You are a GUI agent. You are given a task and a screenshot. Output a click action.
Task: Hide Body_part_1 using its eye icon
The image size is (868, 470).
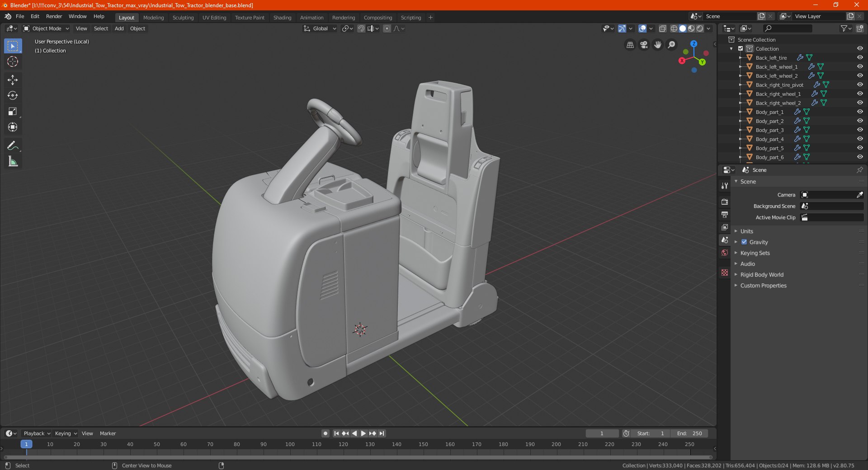(x=860, y=112)
